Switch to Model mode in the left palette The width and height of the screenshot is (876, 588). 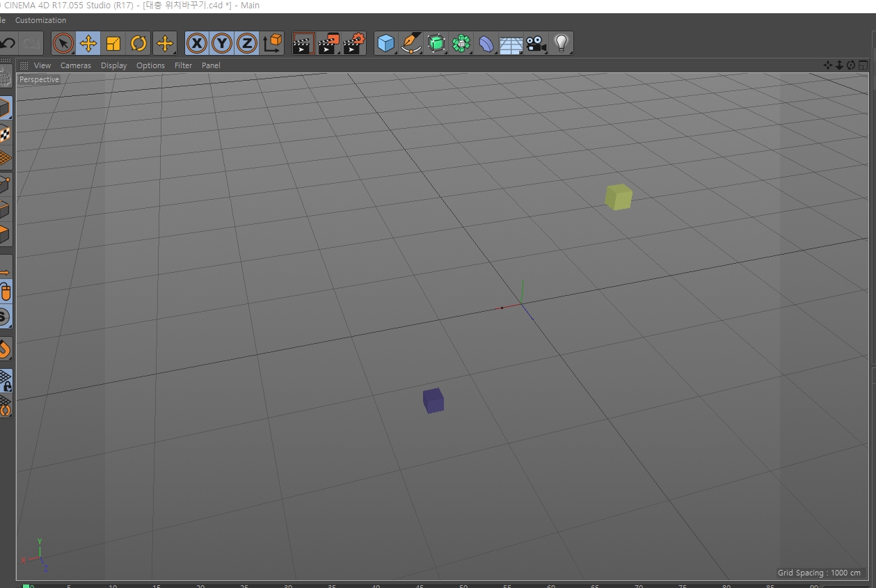click(x=6, y=109)
